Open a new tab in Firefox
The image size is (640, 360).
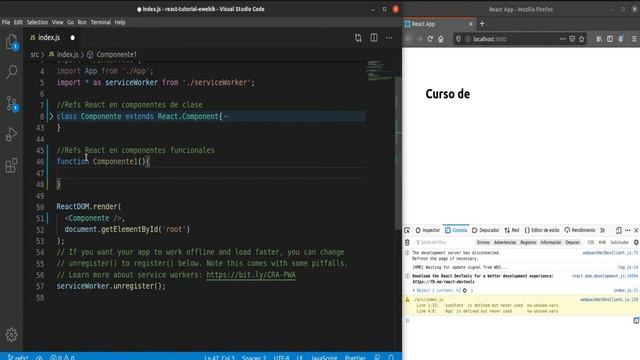click(482, 24)
